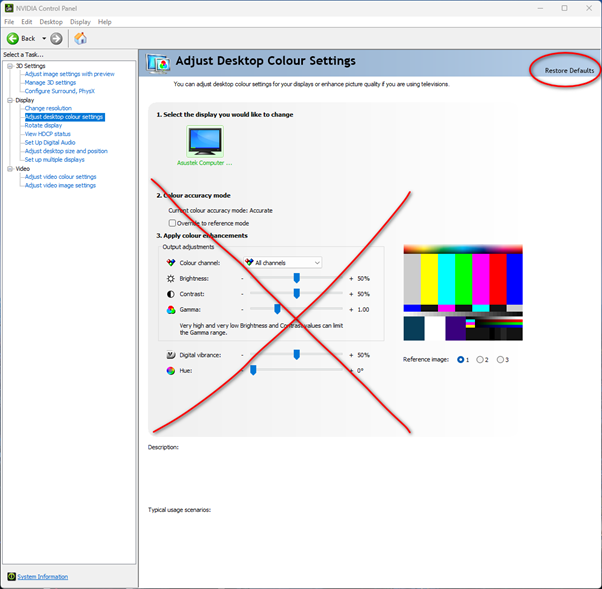Click the Home icon in toolbar
The height and width of the screenshot is (589, 602).
coord(80,38)
